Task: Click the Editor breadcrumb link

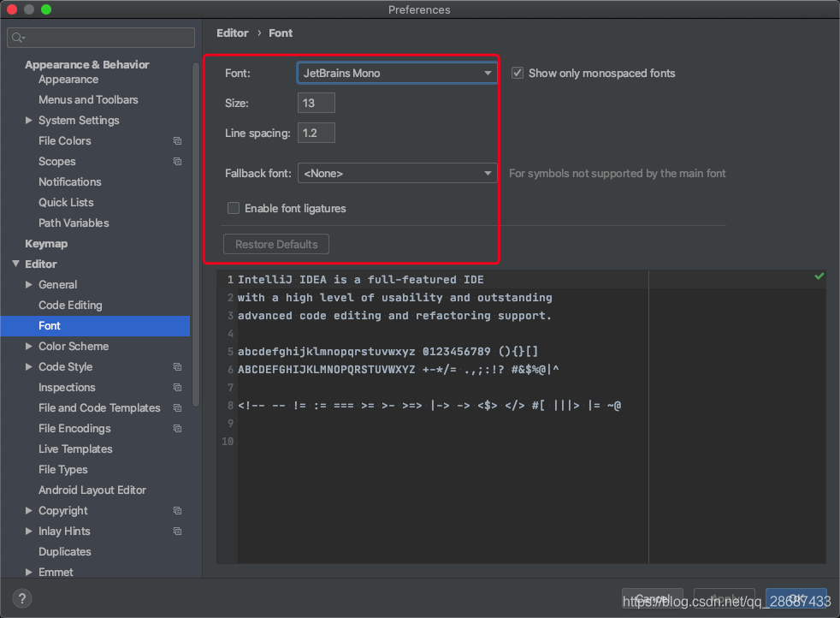Action: point(232,33)
